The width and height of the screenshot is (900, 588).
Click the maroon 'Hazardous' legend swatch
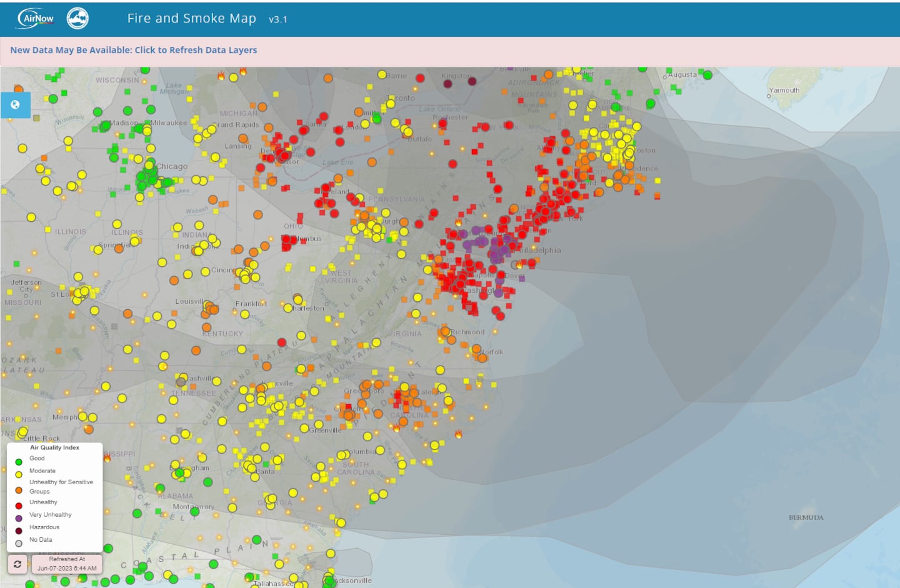19,531
